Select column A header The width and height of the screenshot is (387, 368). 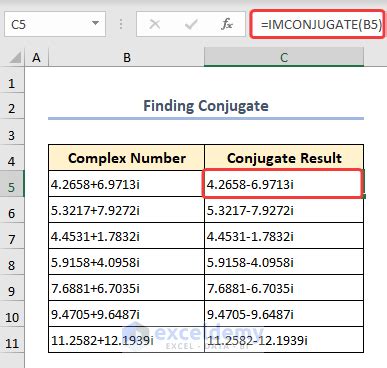36,58
